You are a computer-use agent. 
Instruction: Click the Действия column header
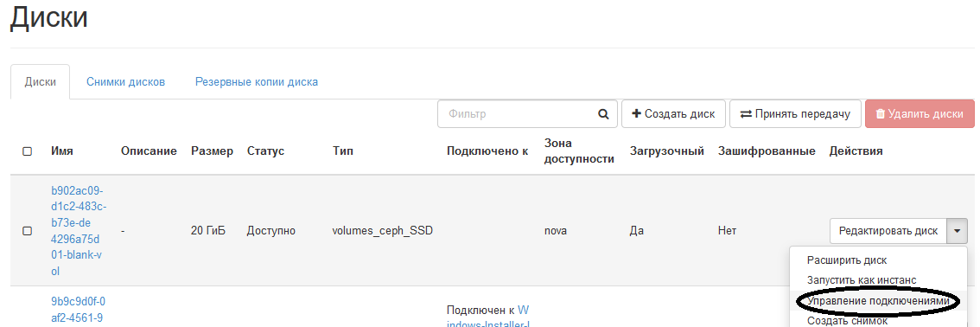point(856,151)
